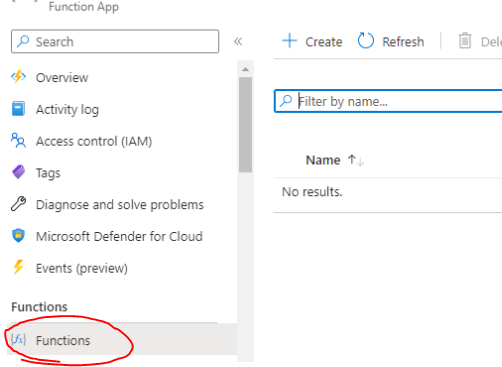
Task: Click the plus icon beside Create
Action: (x=289, y=41)
